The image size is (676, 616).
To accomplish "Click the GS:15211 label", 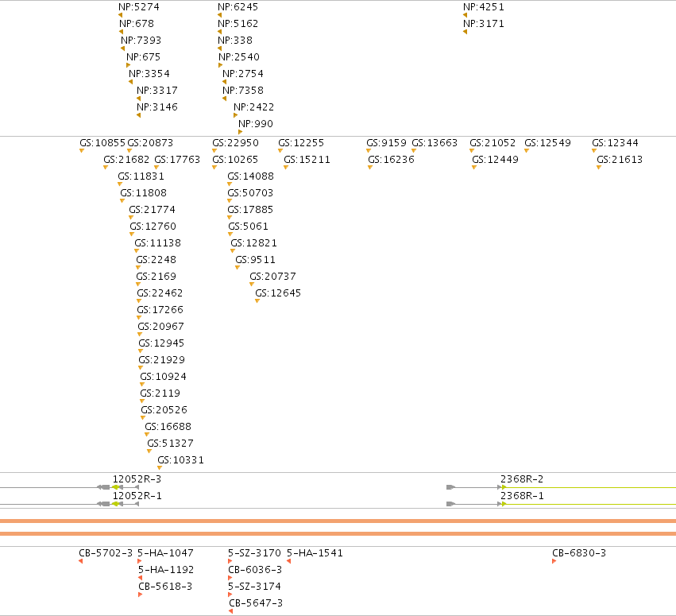I will [x=307, y=160].
